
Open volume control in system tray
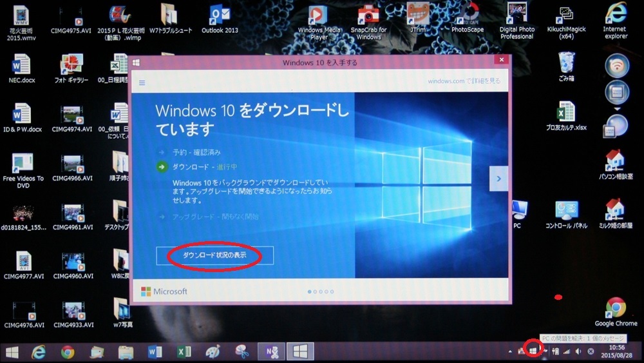(578, 351)
